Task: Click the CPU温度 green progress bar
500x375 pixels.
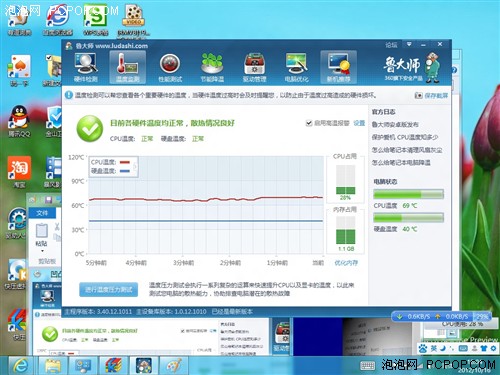Action: [x=408, y=194]
